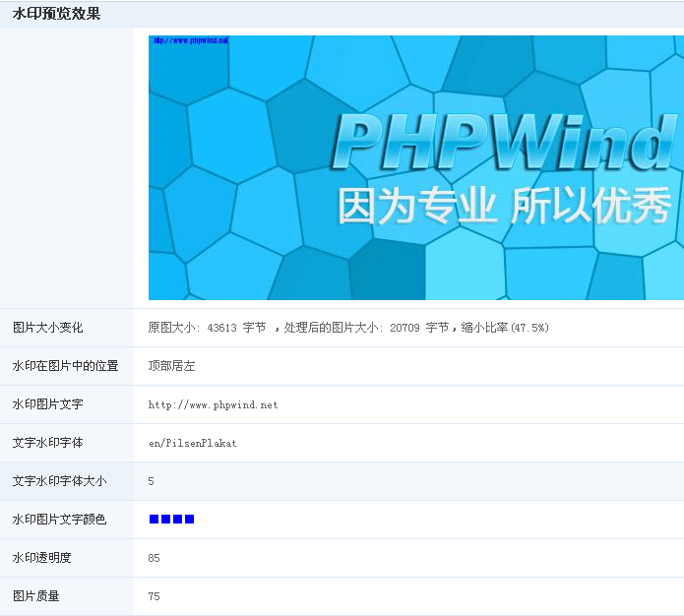Click the font size value '5'
Screen dimensions: 684x616
(x=151, y=481)
